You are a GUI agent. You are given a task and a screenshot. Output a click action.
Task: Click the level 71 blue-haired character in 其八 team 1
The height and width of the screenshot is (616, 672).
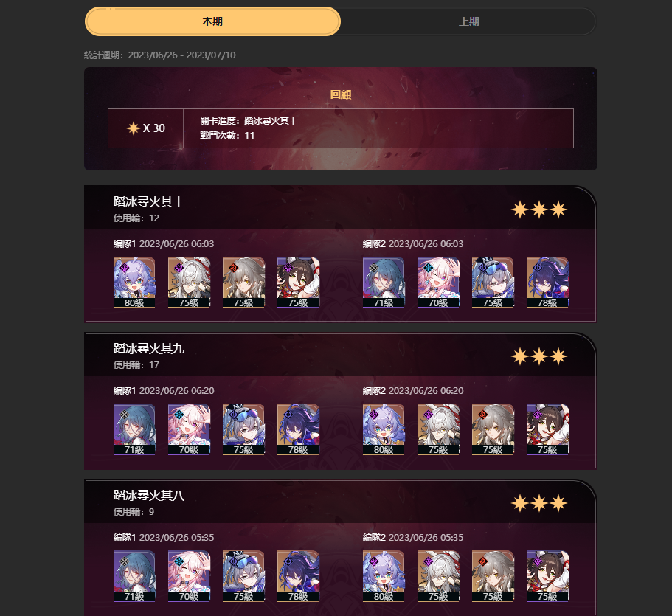[x=134, y=576]
